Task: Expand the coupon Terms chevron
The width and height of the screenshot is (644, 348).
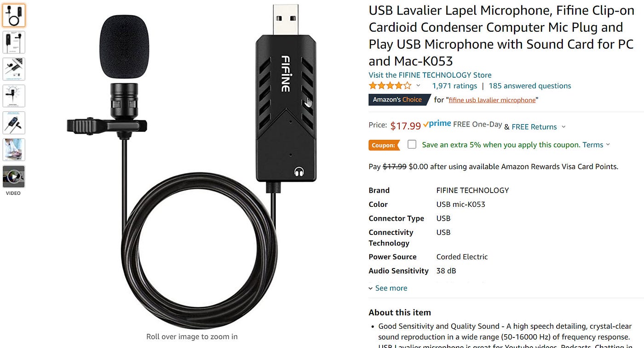Action: pos(608,145)
